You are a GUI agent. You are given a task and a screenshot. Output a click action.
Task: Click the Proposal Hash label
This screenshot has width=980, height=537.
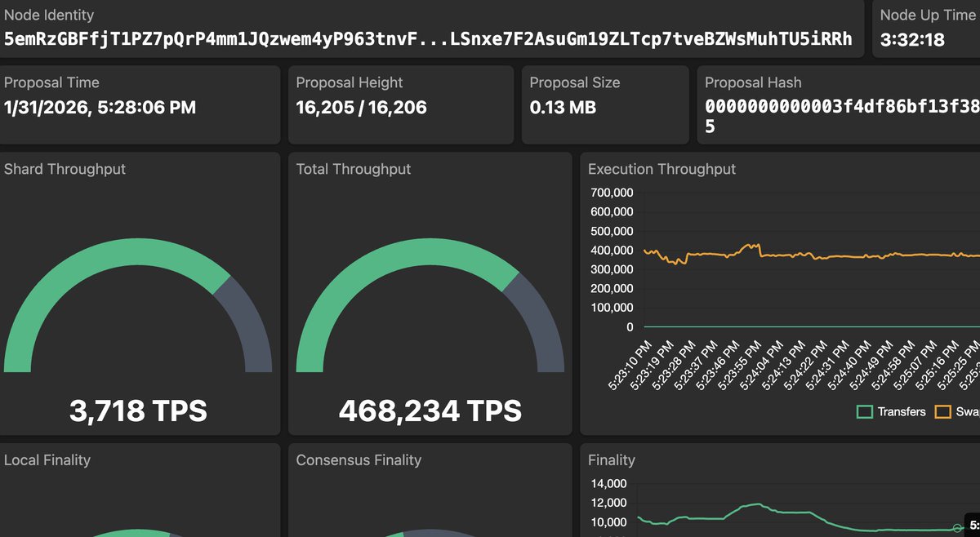click(753, 82)
